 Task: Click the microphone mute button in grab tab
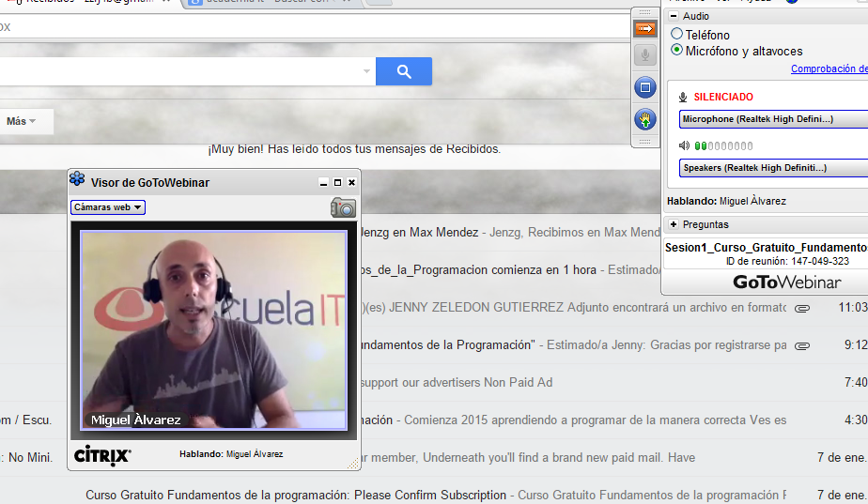(644, 55)
